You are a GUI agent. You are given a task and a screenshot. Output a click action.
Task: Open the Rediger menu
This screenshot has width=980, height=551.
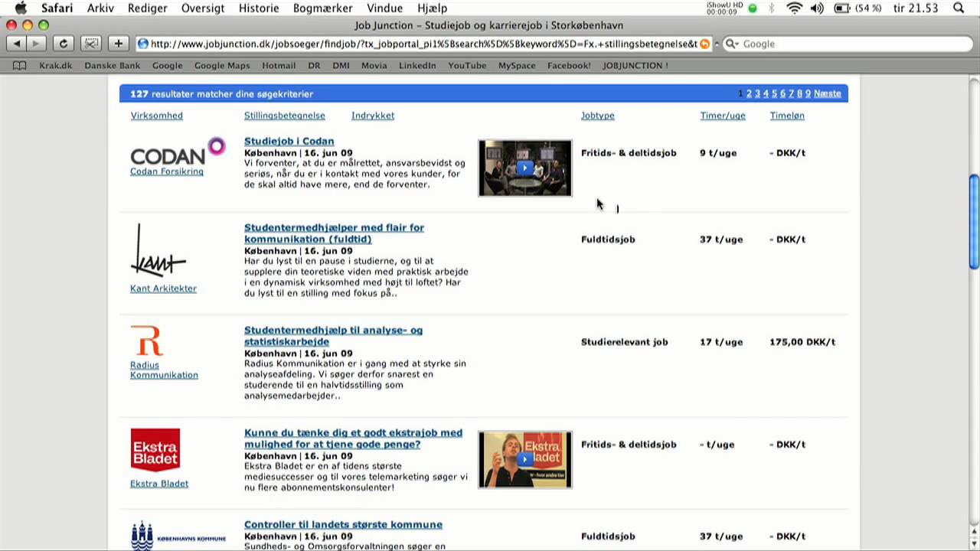pyautogui.click(x=148, y=8)
